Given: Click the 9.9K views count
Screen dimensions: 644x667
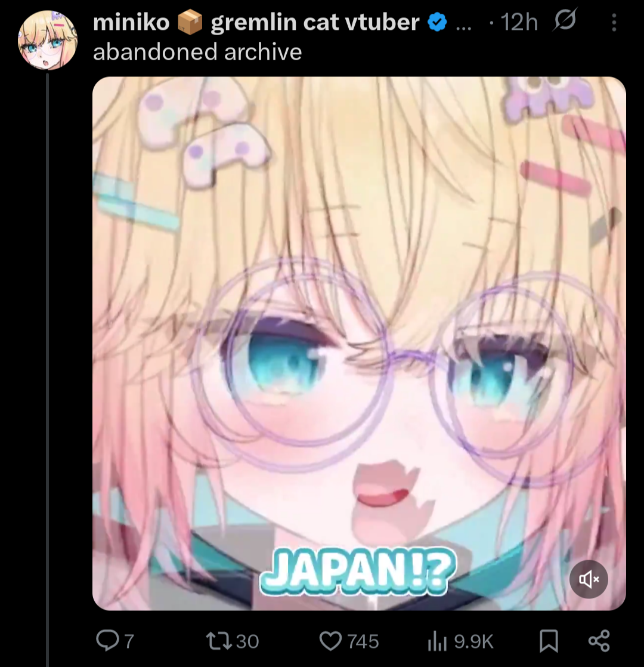Looking at the screenshot, I should pyautogui.click(x=473, y=641).
